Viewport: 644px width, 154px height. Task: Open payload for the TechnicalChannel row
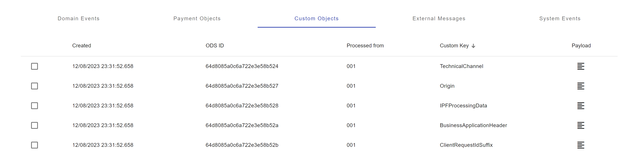coord(581,66)
